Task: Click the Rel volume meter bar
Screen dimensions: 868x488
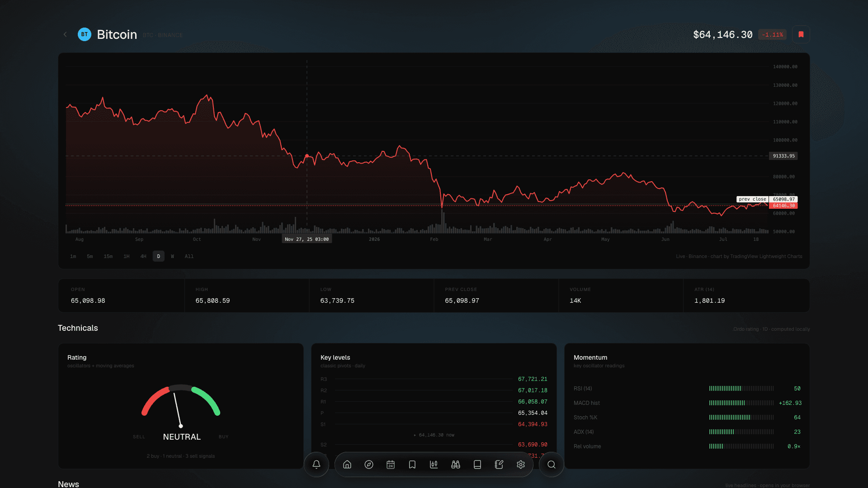Action: 741,446
